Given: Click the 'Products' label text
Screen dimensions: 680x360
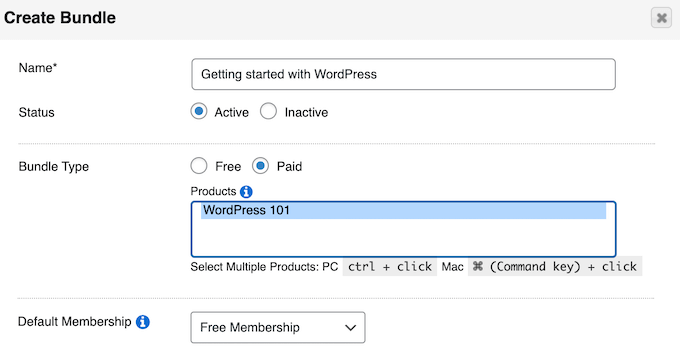Looking at the screenshot, I should 213,191.
